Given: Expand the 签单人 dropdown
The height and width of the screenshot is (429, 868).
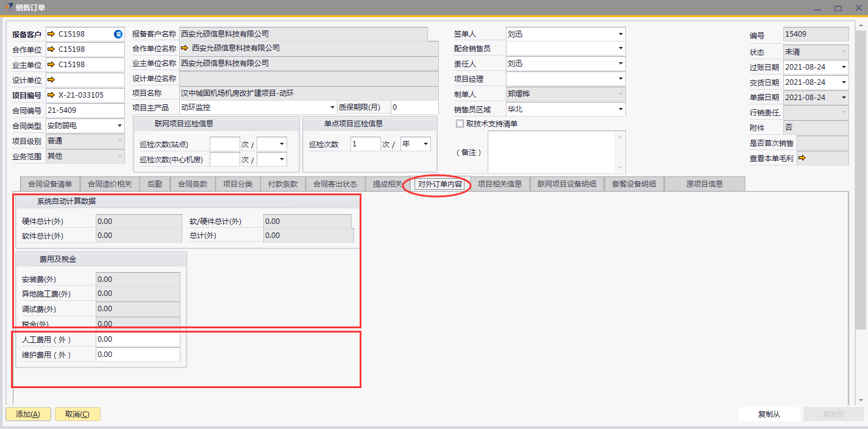Looking at the screenshot, I should pyautogui.click(x=621, y=34).
